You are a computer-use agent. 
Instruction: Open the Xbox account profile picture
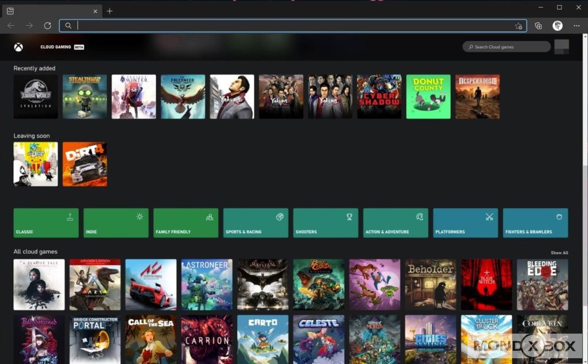tap(562, 47)
